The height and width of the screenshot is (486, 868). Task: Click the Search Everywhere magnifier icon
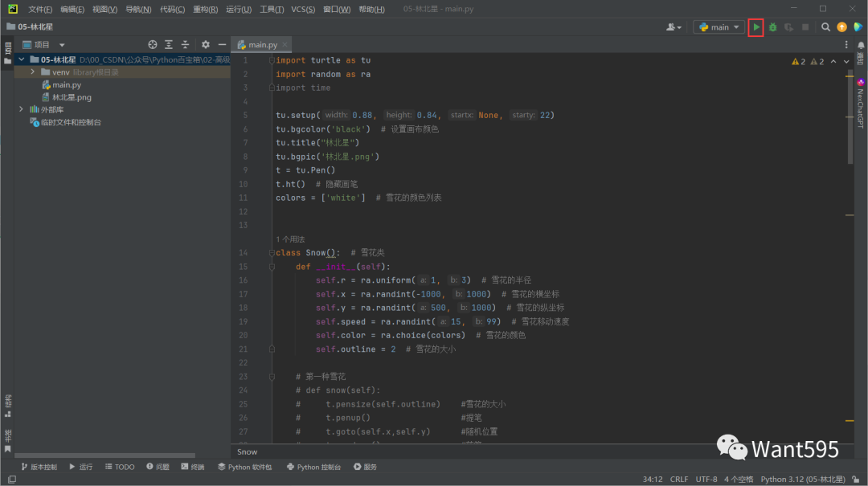[825, 27]
